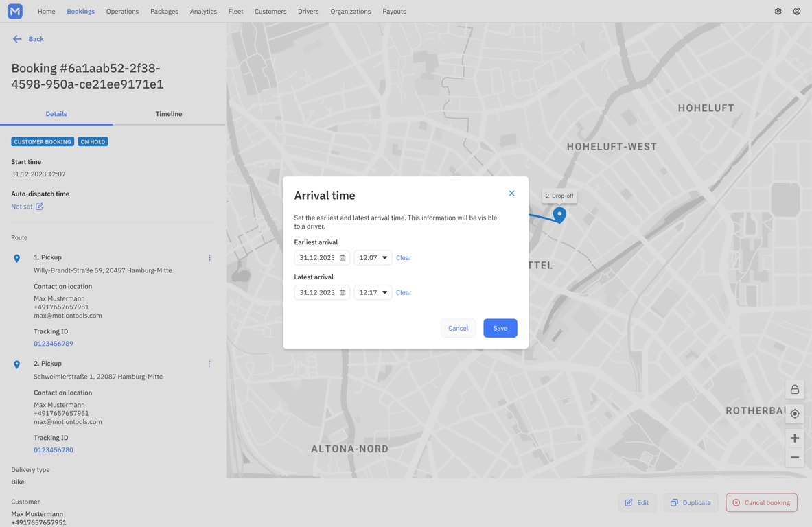
Task: Open options menu for 2. Pickup
Action: [209, 364]
